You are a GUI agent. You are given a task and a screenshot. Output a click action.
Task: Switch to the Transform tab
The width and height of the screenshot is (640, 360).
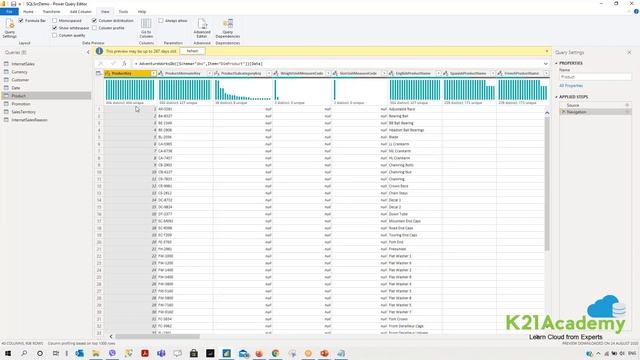click(51, 11)
